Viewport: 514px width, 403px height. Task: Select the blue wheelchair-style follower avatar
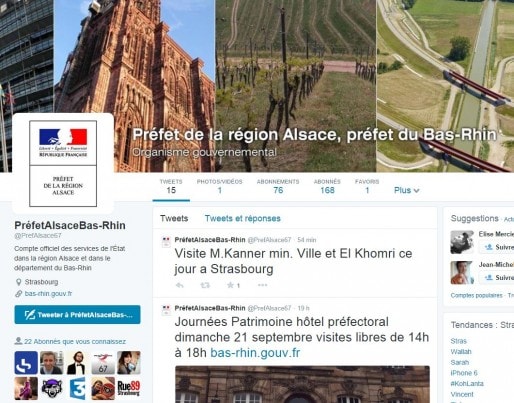[26, 363]
